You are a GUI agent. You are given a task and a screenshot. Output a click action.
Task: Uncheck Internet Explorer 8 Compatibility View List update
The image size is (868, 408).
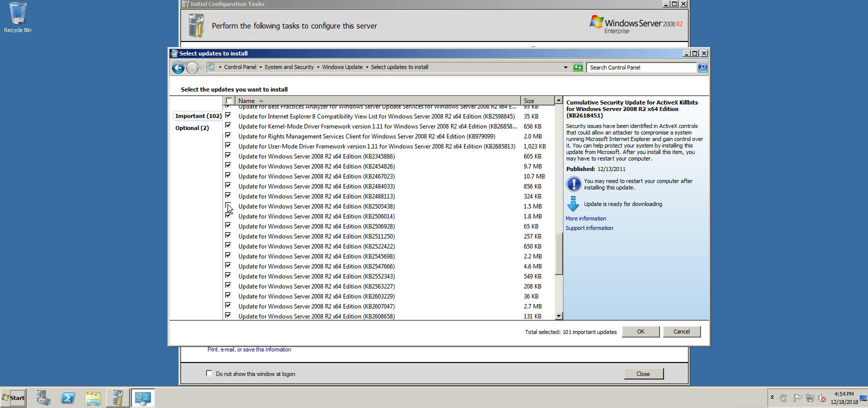click(x=228, y=115)
